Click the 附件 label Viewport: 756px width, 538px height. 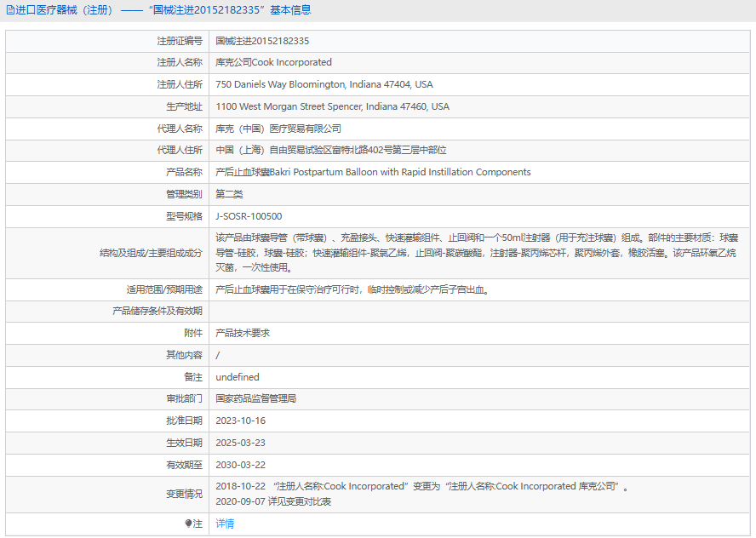pos(193,333)
